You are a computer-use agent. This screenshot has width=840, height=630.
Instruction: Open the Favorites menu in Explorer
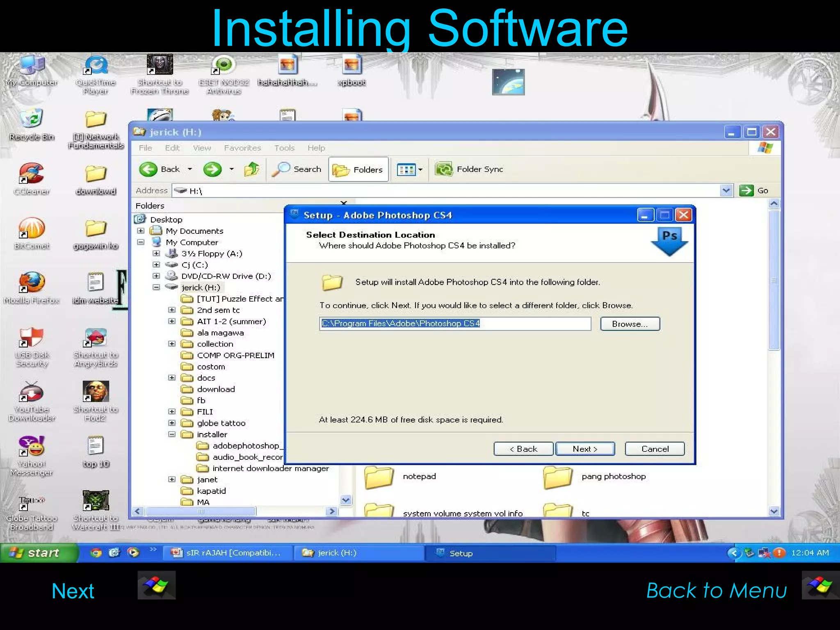242,148
